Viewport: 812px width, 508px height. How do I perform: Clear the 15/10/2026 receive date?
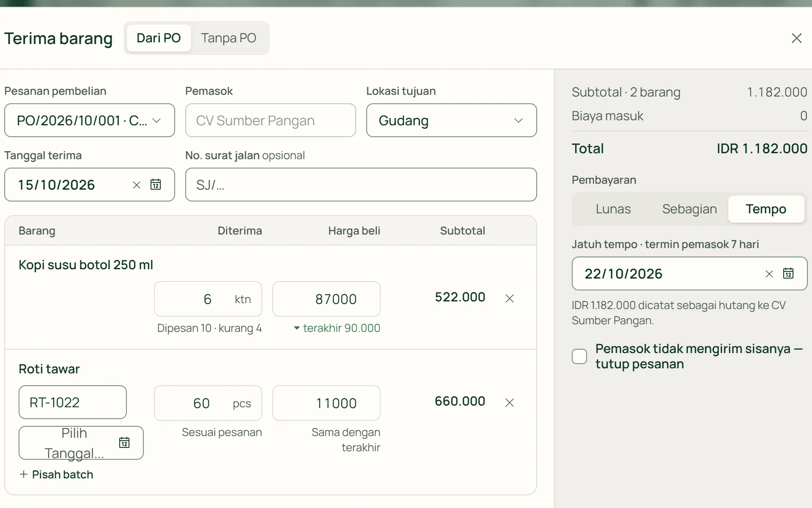tap(136, 185)
